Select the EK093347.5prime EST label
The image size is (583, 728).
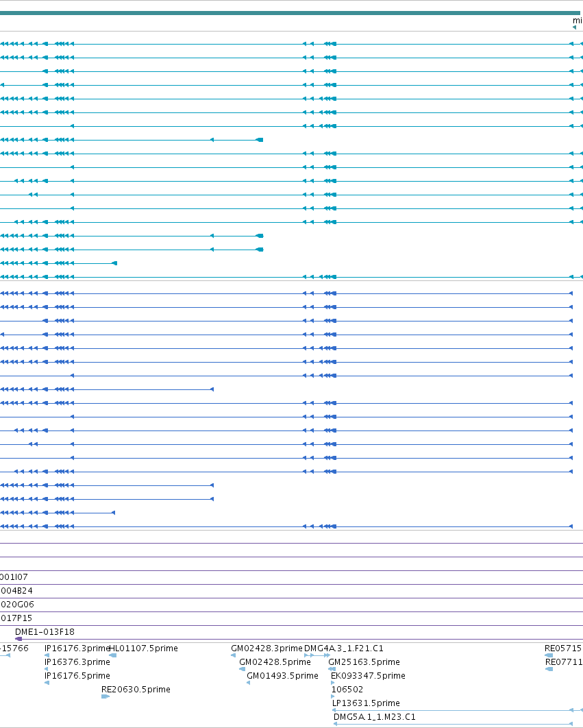coord(368,675)
